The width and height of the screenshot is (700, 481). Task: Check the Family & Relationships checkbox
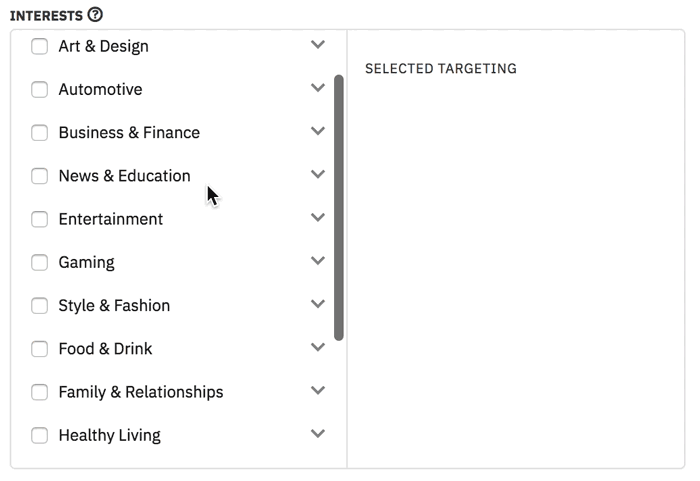click(x=40, y=392)
